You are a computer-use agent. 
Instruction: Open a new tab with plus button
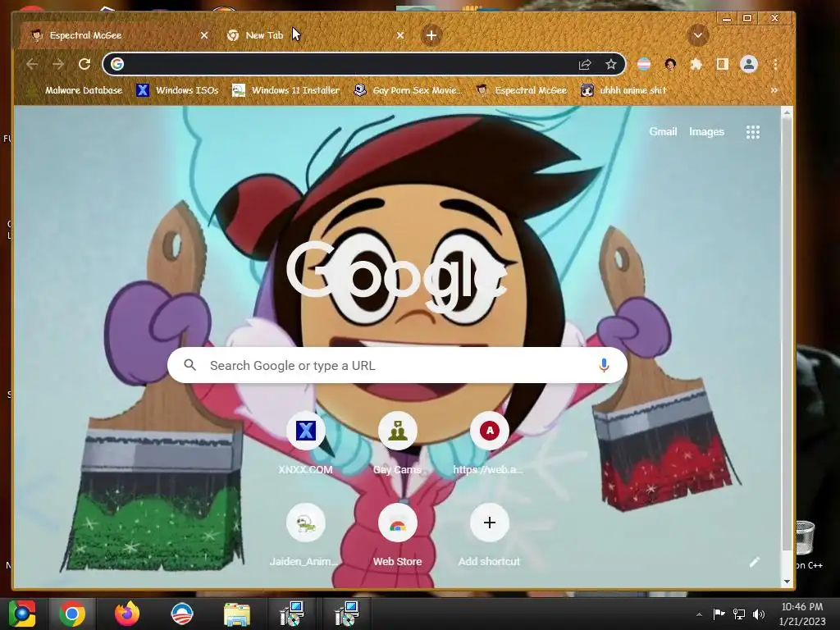pos(431,35)
